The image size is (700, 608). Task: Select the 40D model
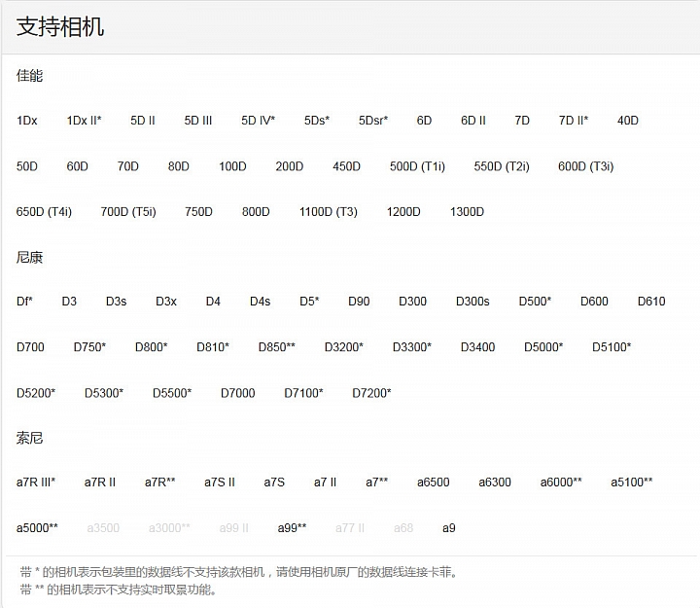628,121
